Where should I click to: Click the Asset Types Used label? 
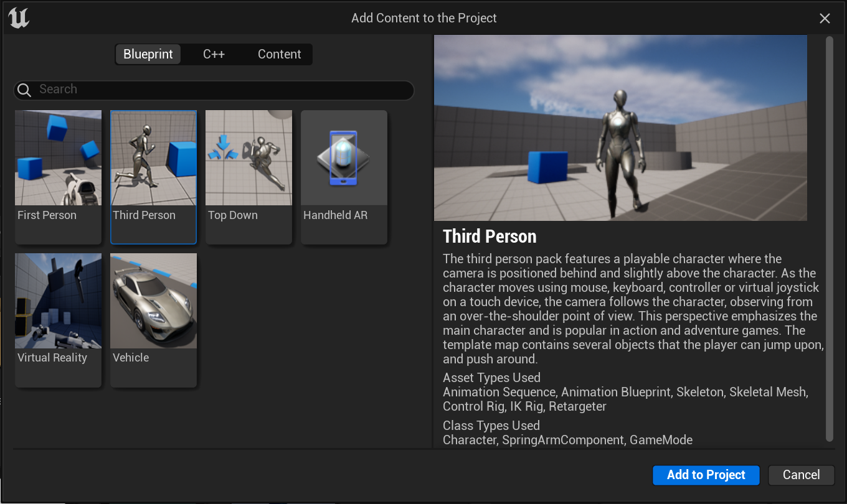pos(491,378)
